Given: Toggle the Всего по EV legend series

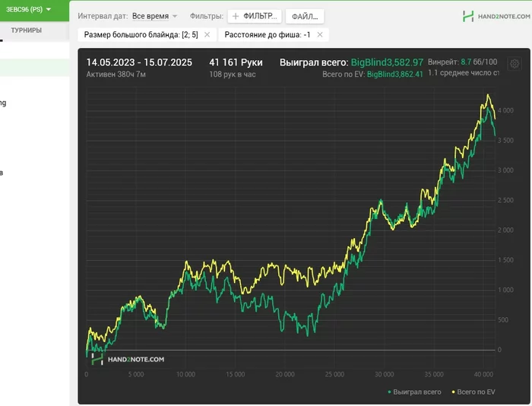Looking at the screenshot, I should (473, 392).
